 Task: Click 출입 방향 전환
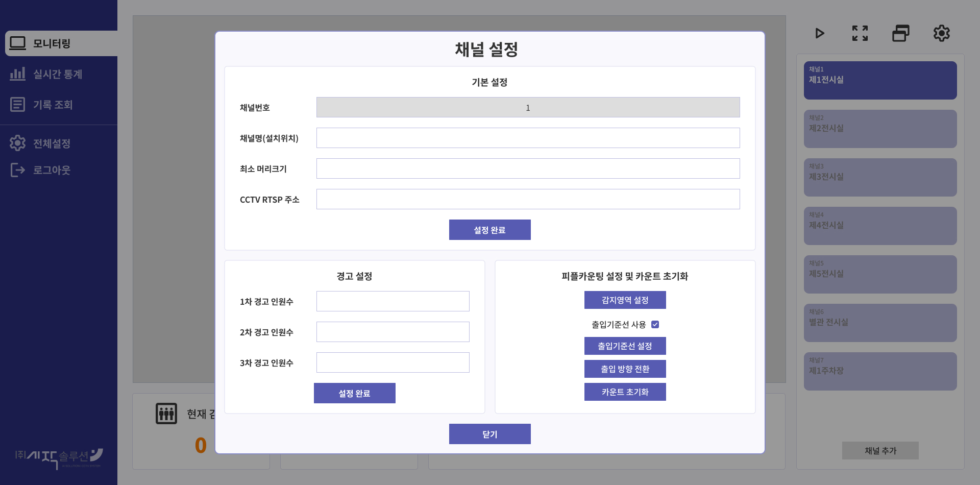[625, 369]
